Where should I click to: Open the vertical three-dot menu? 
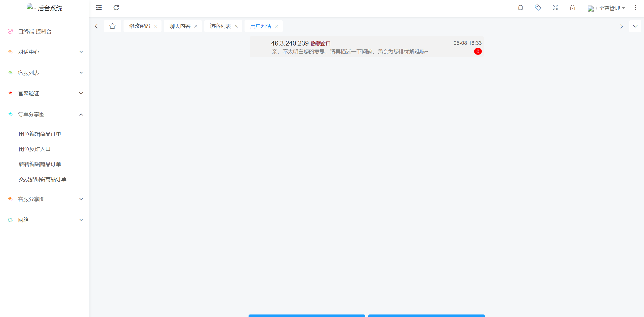(635, 8)
